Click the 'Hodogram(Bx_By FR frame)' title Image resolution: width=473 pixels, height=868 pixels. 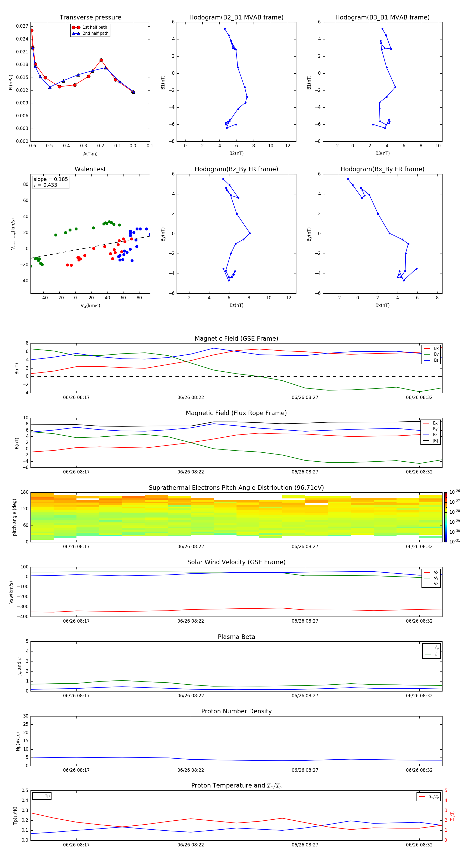tap(382, 169)
